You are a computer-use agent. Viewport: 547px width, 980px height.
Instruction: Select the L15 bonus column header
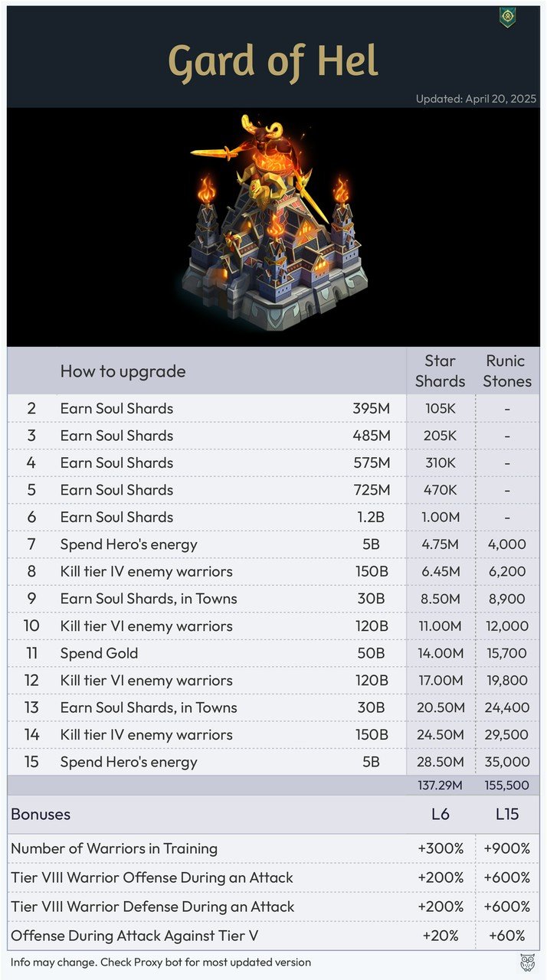click(x=507, y=814)
